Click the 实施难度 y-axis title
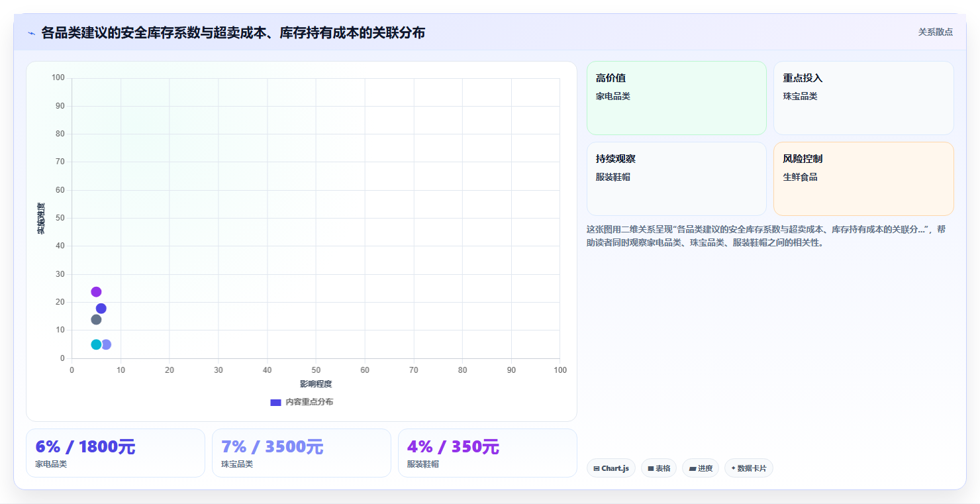Viewport: 980px width, 504px height. (x=41, y=219)
